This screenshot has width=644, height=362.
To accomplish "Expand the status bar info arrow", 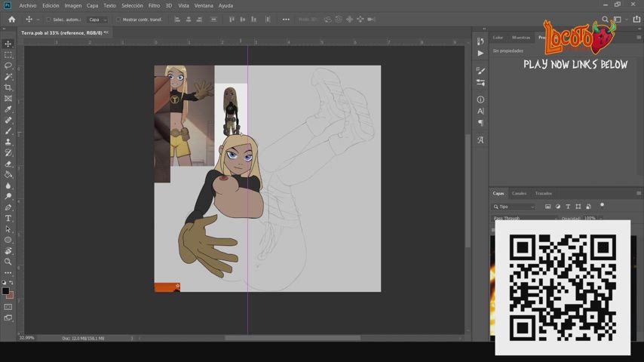I will point(132,339).
